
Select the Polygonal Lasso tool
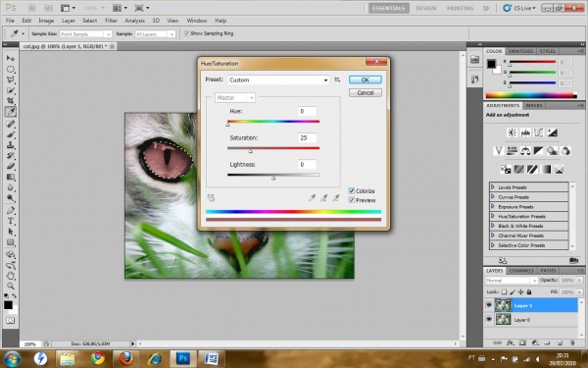click(11, 79)
